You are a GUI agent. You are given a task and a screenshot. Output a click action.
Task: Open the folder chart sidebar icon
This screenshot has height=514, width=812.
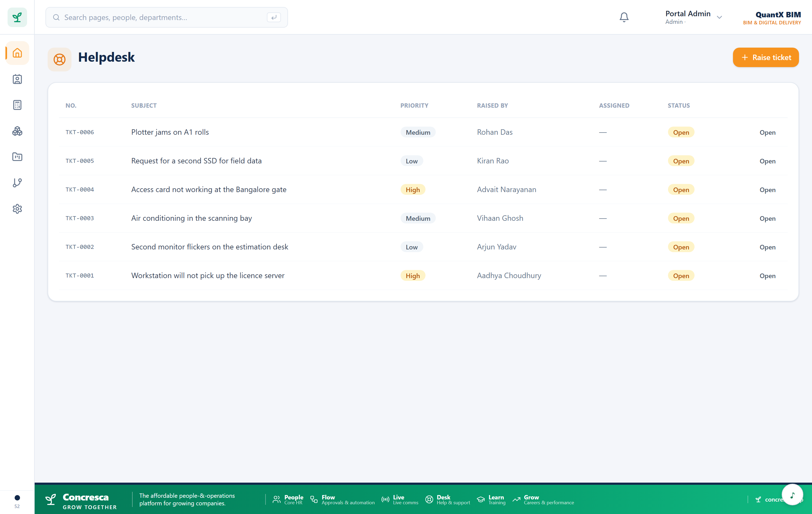tap(17, 157)
